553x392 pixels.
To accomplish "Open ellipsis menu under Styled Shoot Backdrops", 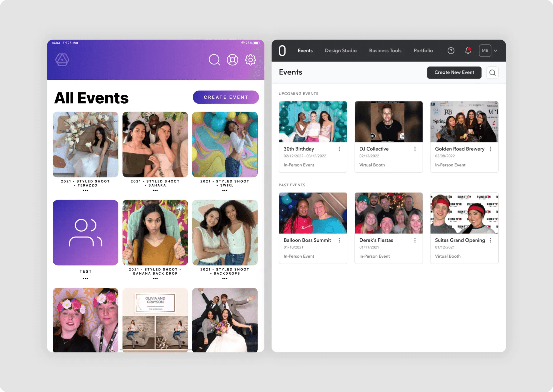I will click(225, 278).
